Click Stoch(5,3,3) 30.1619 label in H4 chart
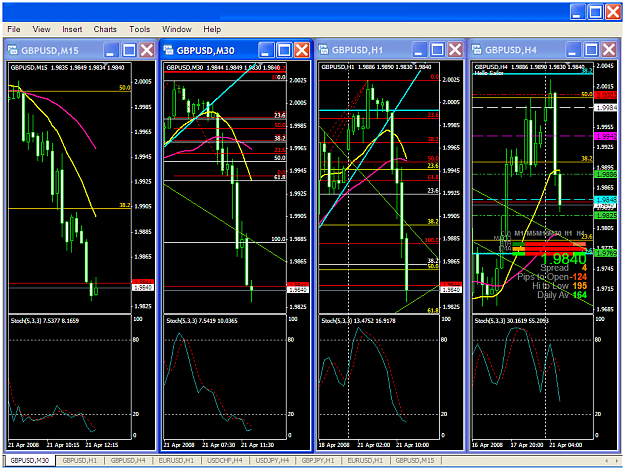The width and height of the screenshot is (625, 470). click(x=511, y=321)
